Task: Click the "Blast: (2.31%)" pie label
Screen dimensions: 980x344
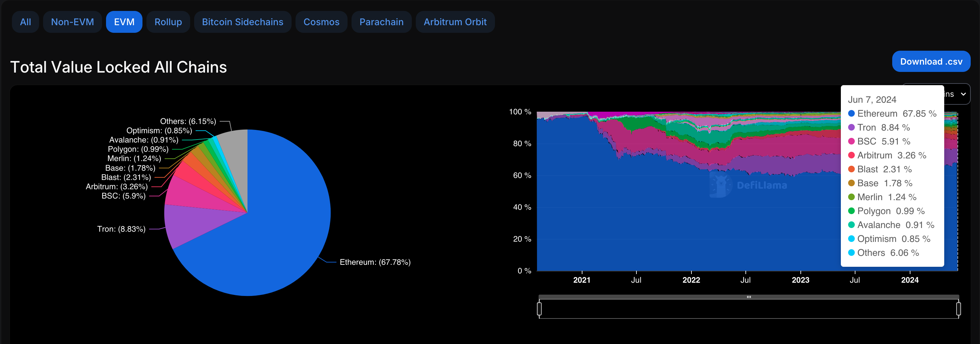Action: tap(126, 177)
